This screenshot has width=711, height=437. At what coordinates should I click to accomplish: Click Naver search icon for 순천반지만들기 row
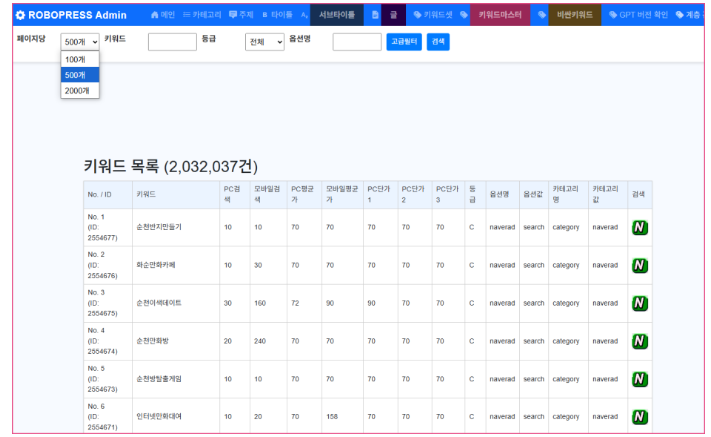[640, 228]
